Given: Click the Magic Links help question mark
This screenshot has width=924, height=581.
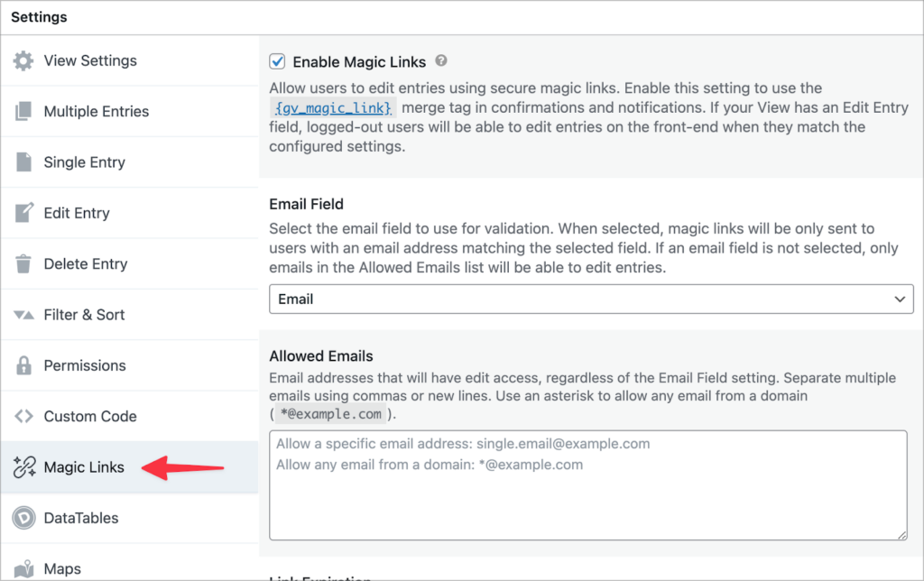Looking at the screenshot, I should point(441,61).
